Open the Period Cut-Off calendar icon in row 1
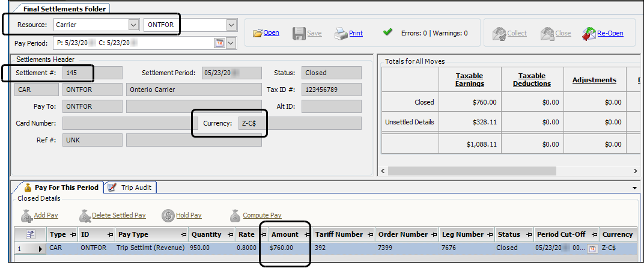Screen dimensions: 644x268 tap(592, 248)
